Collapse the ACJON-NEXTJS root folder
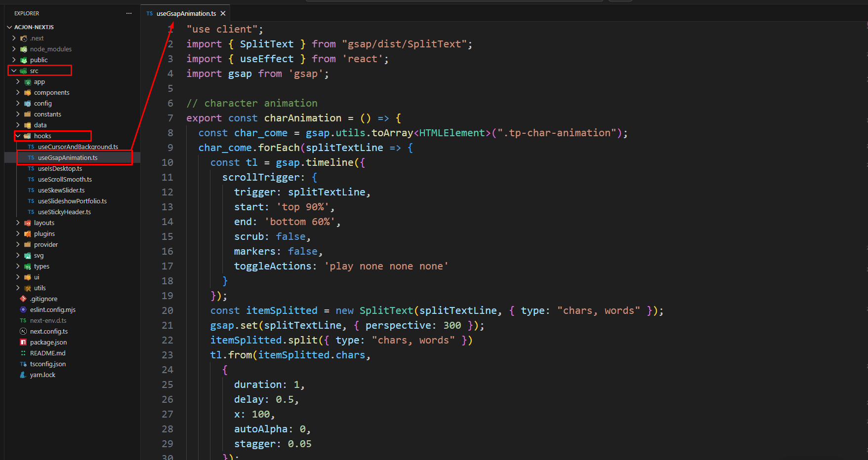 (x=9, y=27)
